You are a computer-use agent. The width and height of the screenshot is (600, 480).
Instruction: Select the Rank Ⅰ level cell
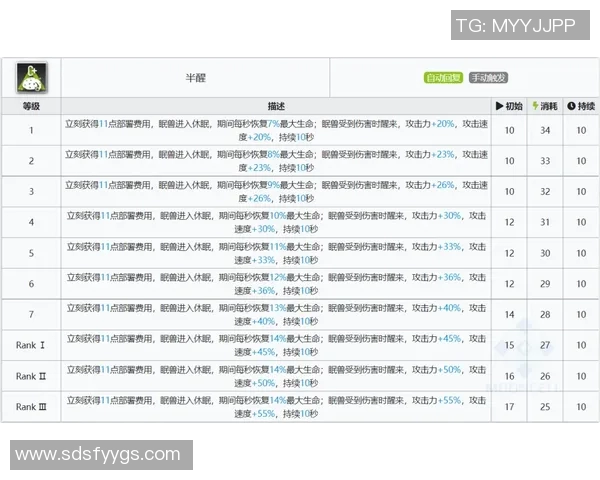[31, 345]
